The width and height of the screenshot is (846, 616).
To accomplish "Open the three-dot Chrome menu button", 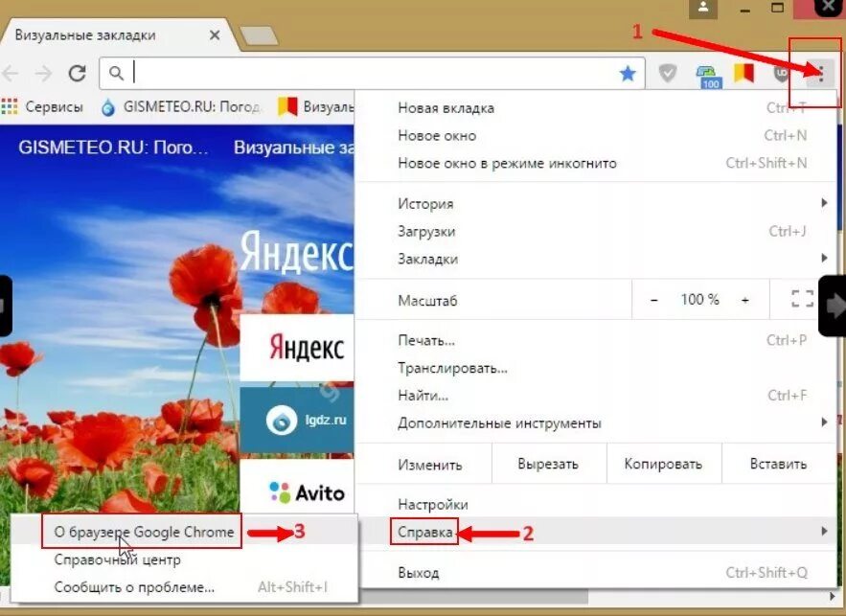I will [x=820, y=73].
